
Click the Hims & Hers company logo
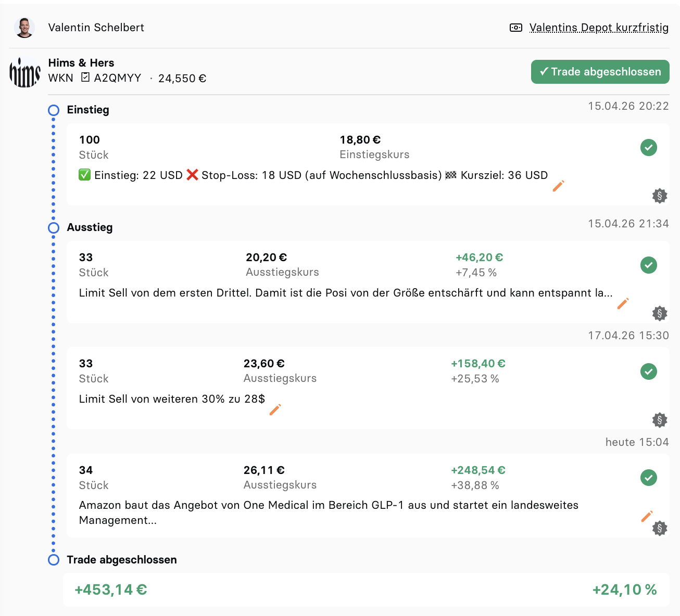[25, 72]
